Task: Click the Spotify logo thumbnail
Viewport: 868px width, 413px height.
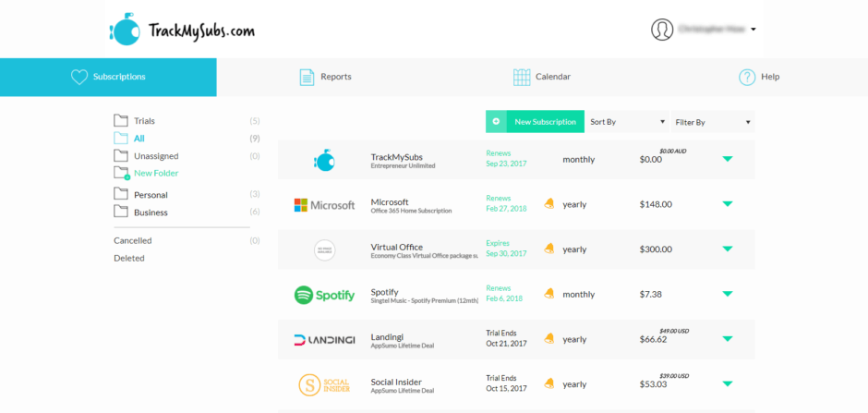Action: 324,295
